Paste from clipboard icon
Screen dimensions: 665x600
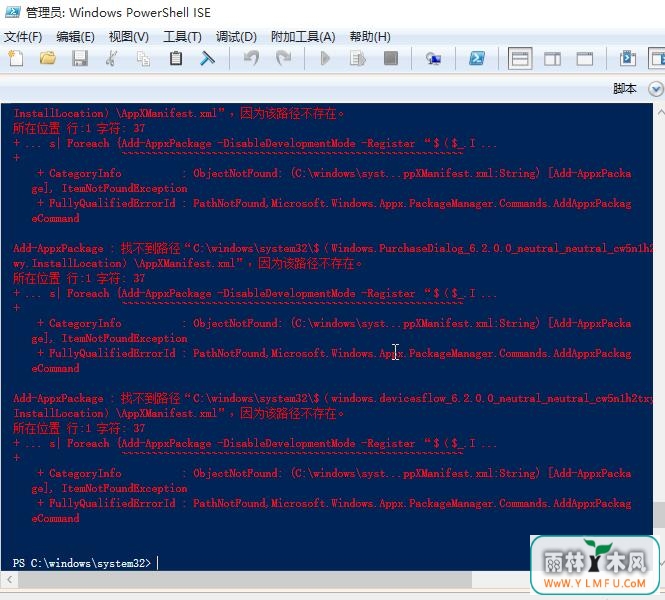click(x=176, y=58)
